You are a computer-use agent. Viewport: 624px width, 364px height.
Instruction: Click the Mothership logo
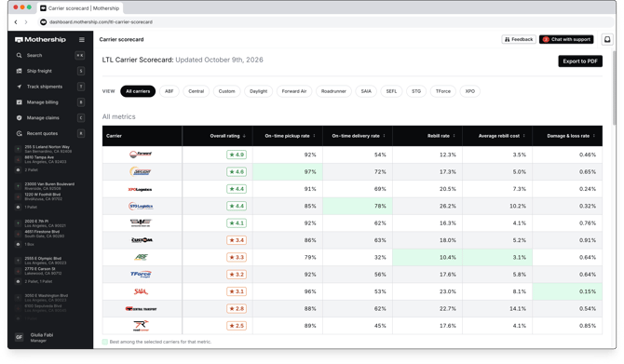(40, 40)
